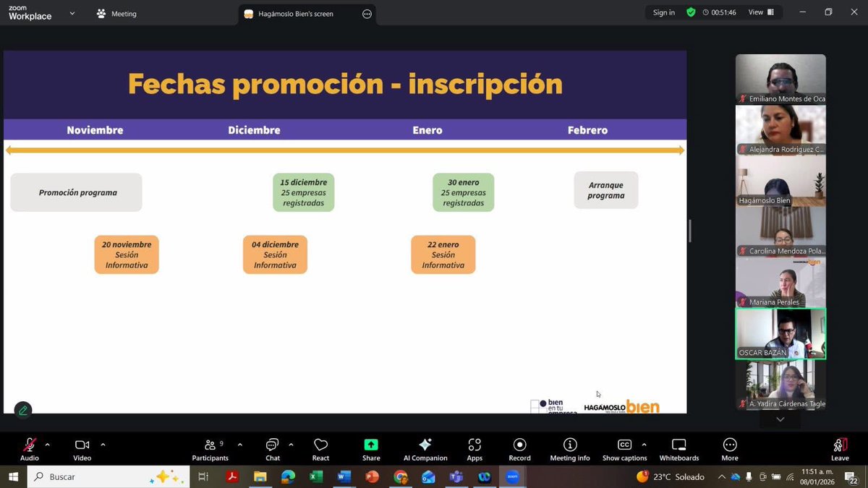Open React emoji reactions
The height and width of the screenshot is (488, 868).
pyautogui.click(x=320, y=449)
